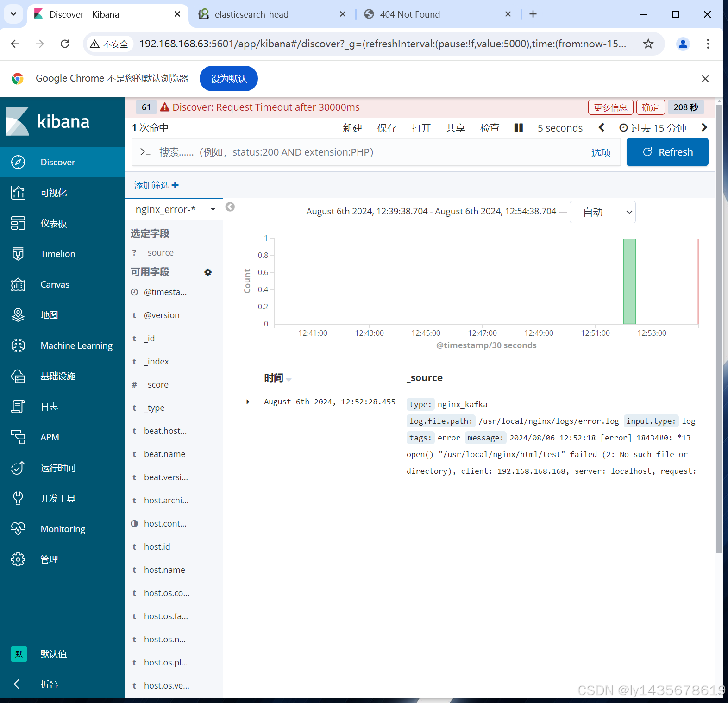Sort by 时间 column arrow
The height and width of the screenshot is (703, 728).
(289, 379)
